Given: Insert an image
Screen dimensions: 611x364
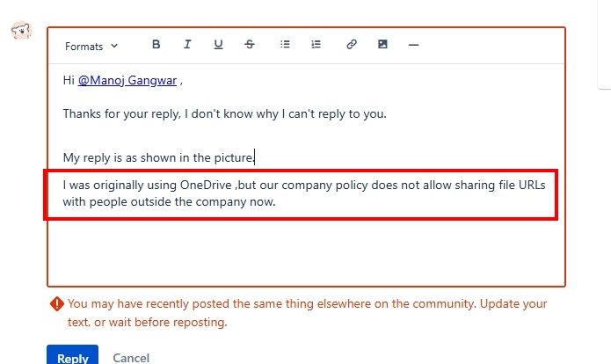Looking at the screenshot, I should tap(382, 45).
